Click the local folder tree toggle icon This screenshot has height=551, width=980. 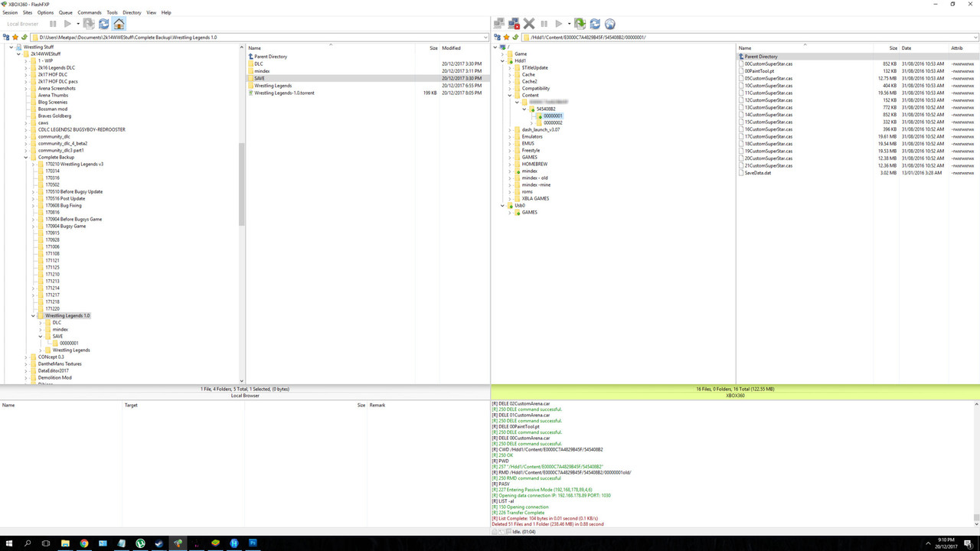click(6, 37)
